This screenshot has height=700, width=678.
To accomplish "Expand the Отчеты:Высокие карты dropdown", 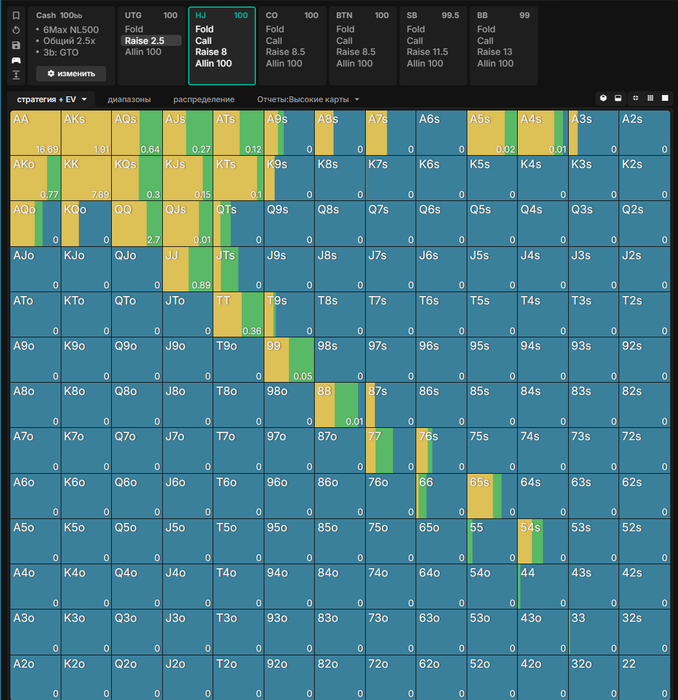I will 308,100.
